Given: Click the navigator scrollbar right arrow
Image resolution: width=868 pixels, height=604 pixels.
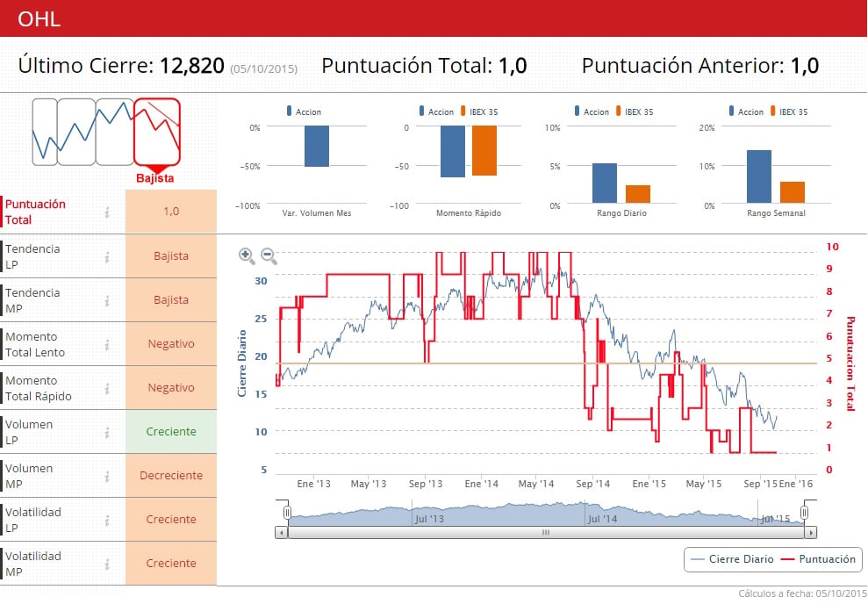Looking at the screenshot, I should point(811,533).
